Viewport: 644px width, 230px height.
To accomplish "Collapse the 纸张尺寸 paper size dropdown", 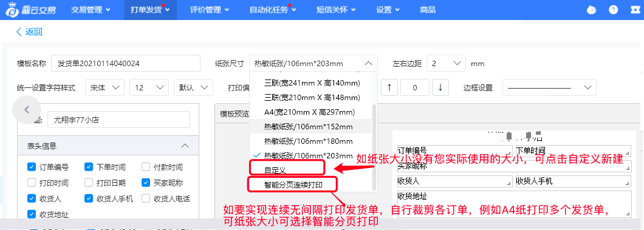I will pyautogui.click(x=313, y=64).
